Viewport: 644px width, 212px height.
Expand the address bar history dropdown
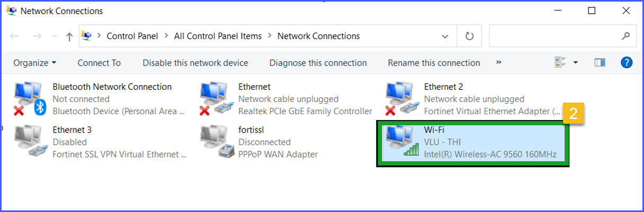445,36
